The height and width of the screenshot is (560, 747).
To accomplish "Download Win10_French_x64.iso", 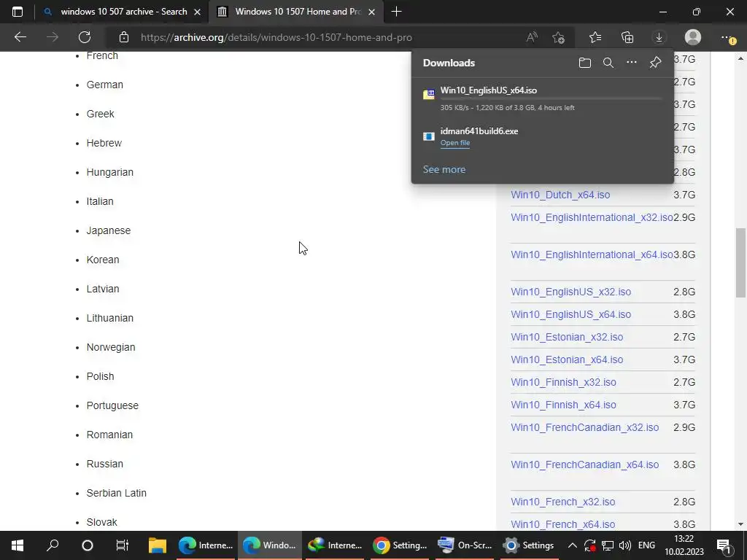I will 563,524.
